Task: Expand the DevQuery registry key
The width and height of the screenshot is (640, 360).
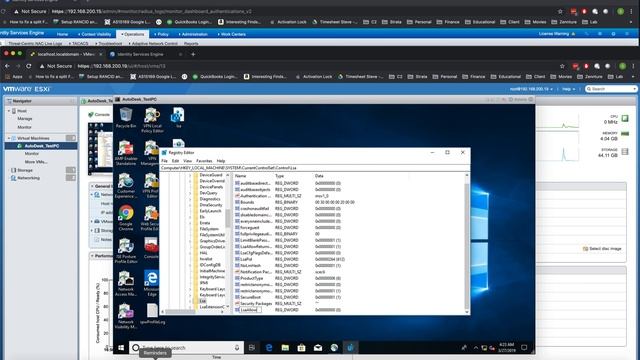Action: (190, 193)
